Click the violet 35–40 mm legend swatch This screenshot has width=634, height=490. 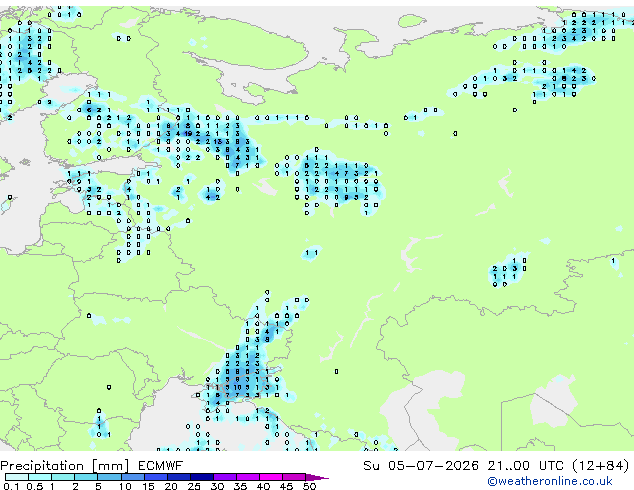[x=248, y=477]
